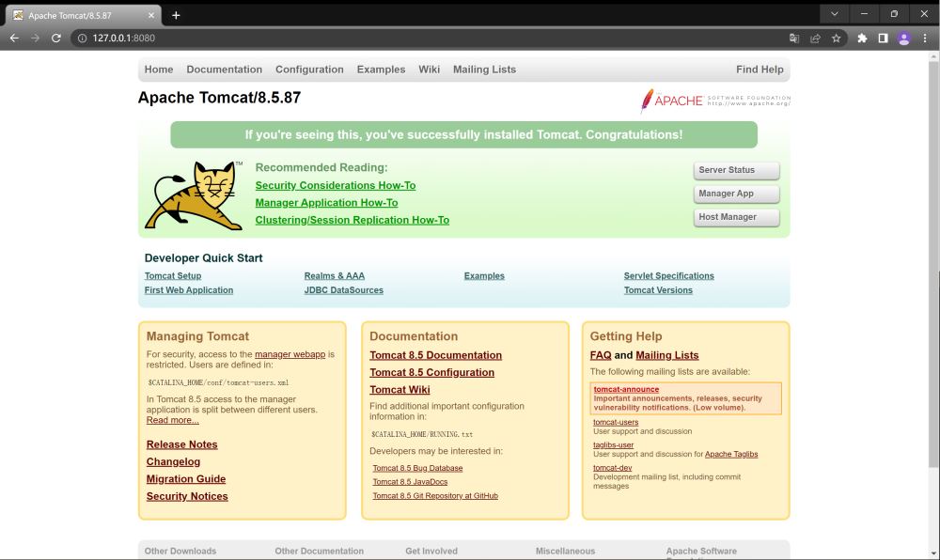This screenshot has width=940, height=560.
Task: Share this page icon in address bar
Action: [815, 38]
